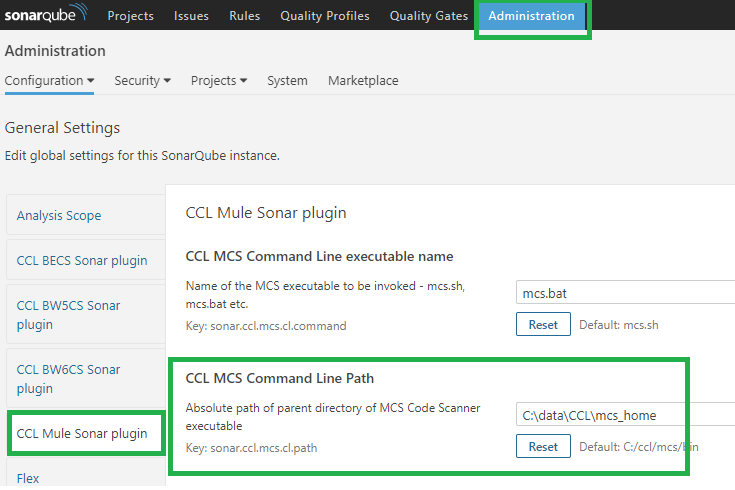Select Analysis Scope category

[x=86, y=215]
